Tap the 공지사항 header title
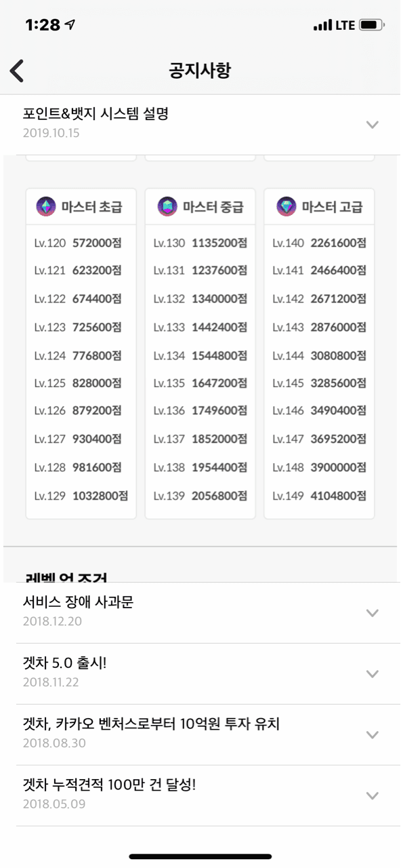The image size is (401, 868). pyautogui.click(x=200, y=70)
